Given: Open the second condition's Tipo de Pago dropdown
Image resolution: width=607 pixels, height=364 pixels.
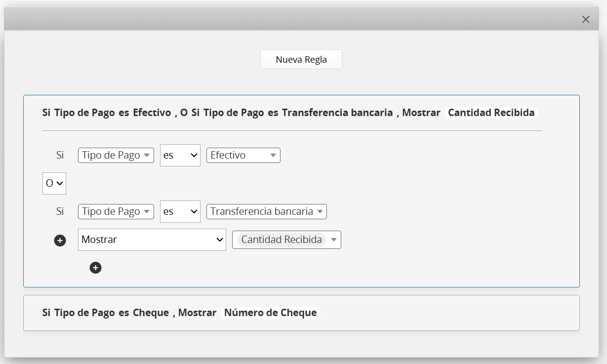Looking at the screenshot, I should [x=116, y=211].
